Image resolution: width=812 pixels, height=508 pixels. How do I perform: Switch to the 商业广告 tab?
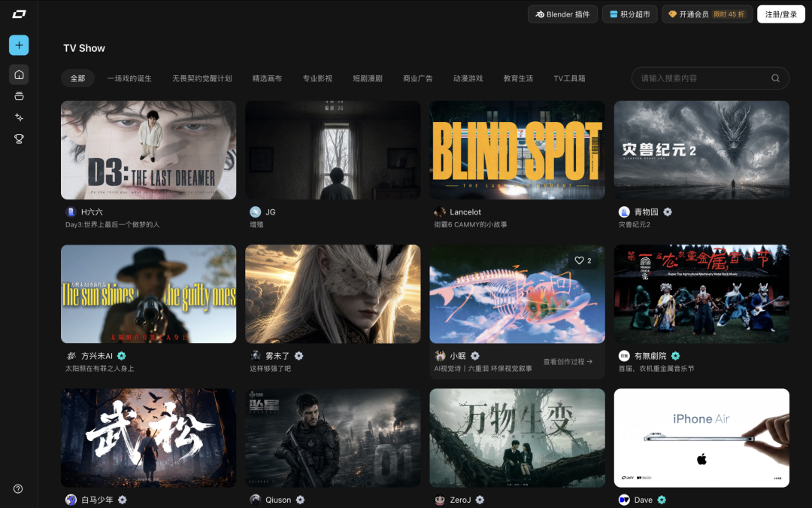coord(418,78)
